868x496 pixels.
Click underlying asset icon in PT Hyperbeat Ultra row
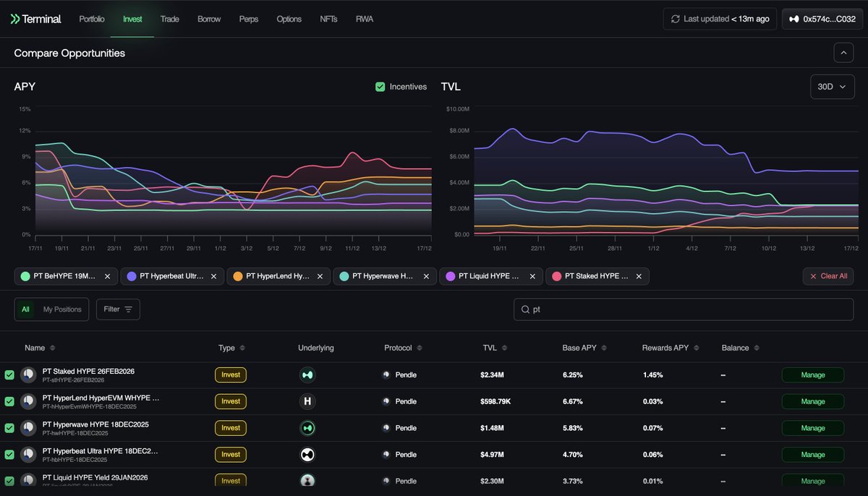(x=307, y=455)
